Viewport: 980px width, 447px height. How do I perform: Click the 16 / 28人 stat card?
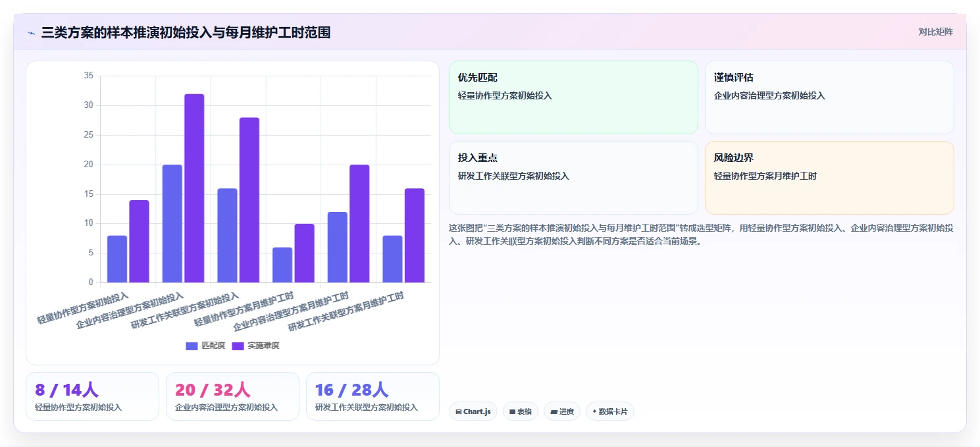click(x=373, y=396)
